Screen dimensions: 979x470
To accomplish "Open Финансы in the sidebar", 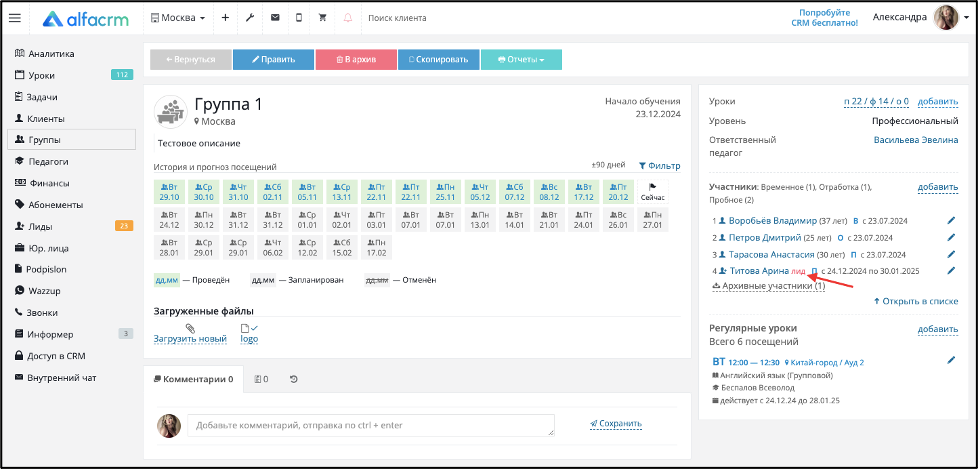I will point(42,184).
